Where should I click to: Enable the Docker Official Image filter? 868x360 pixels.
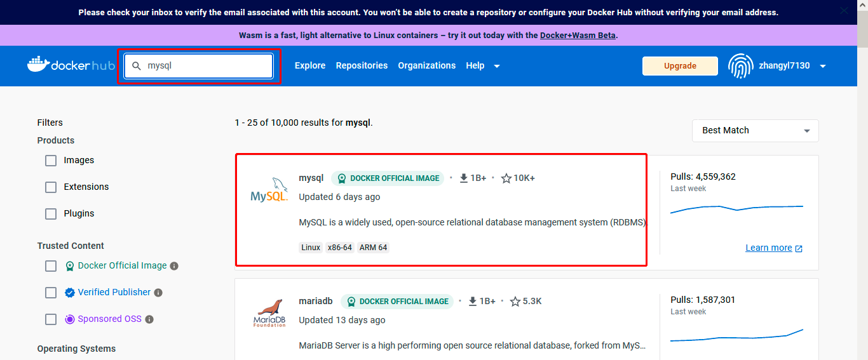[x=51, y=266]
